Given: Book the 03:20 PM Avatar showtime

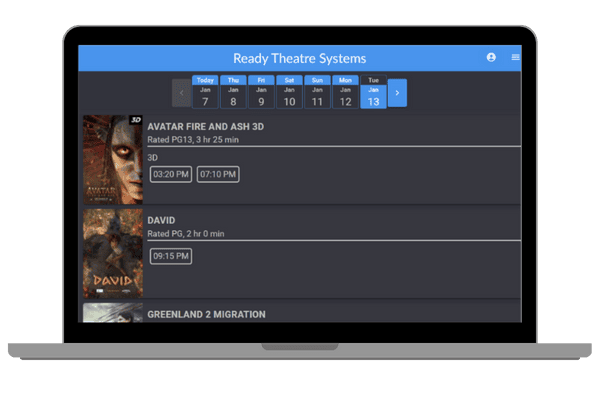Looking at the screenshot, I should coord(170,175).
